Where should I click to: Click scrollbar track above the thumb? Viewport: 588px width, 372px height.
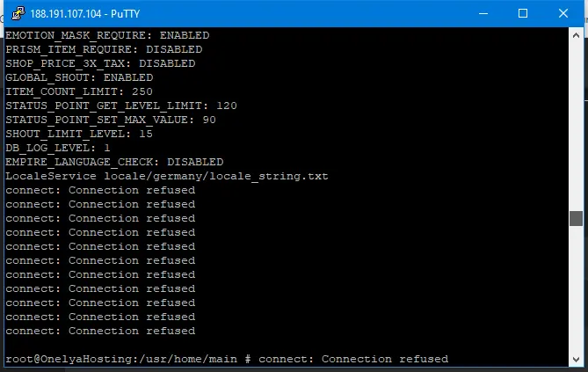point(576,123)
